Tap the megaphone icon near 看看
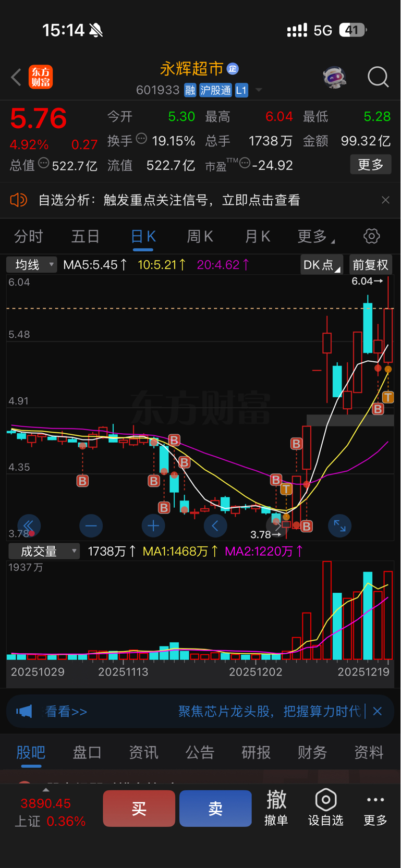This screenshot has width=401, height=868. coord(24,711)
